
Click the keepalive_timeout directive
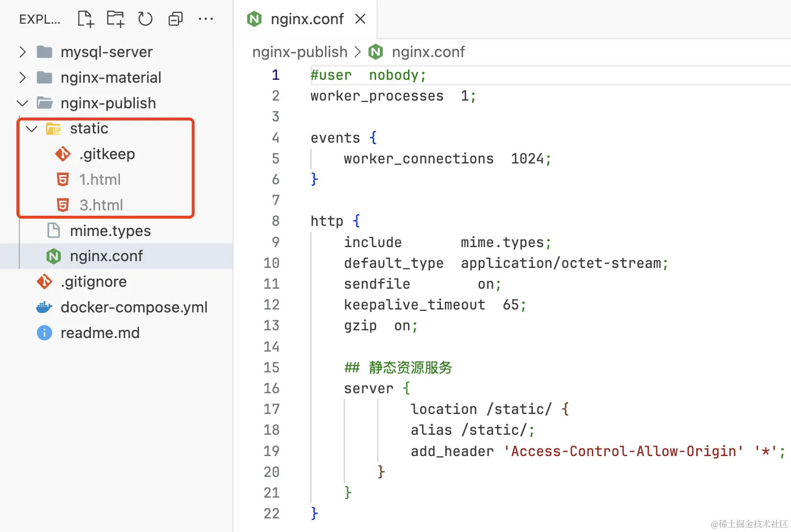click(x=414, y=305)
